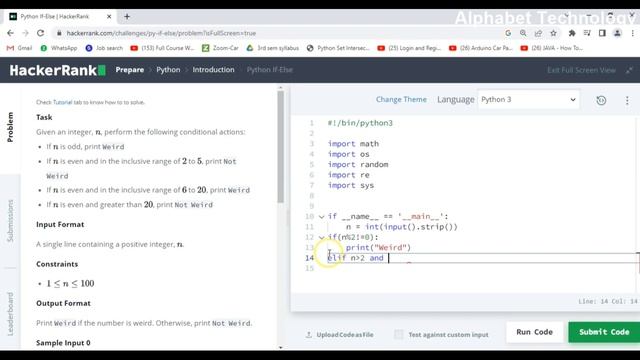The image size is (640, 360).
Task: Click the collapse fullscreen arrows icon
Action: click(629, 70)
